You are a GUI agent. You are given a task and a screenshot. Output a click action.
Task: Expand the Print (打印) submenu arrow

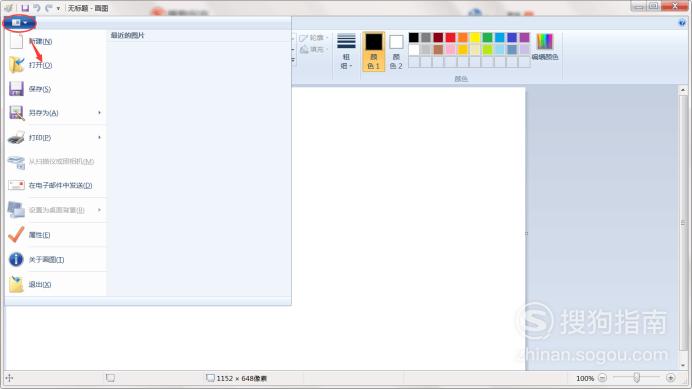pos(99,138)
